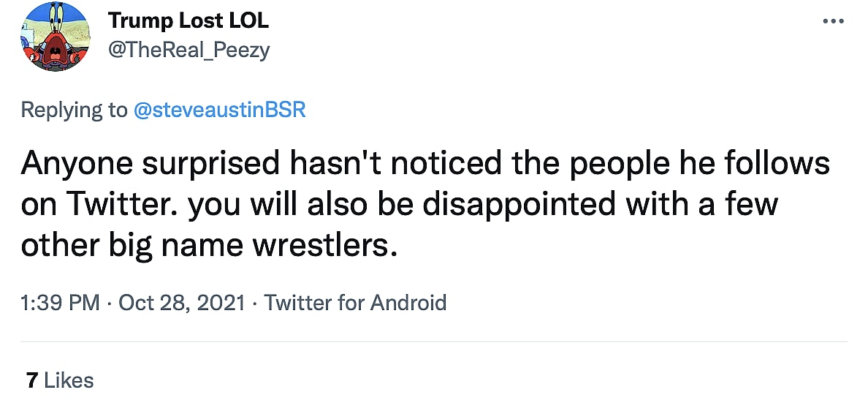
Task: Open the three-dot more options menu
Action: point(834,21)
